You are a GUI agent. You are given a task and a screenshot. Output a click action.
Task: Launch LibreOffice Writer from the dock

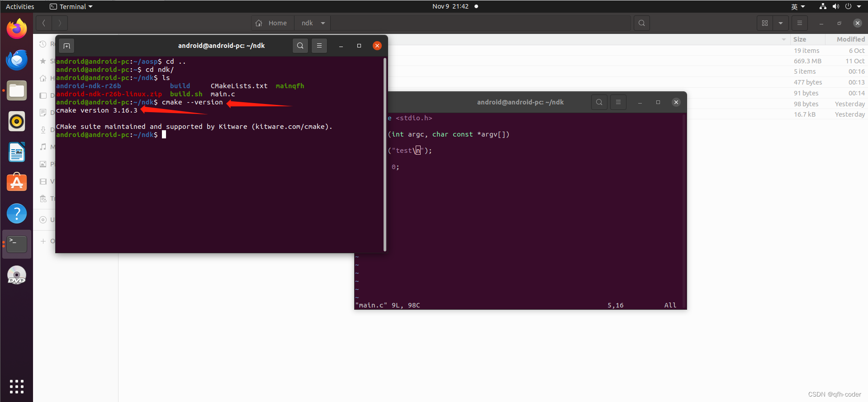pyautogui.click(x=17, y=152)
